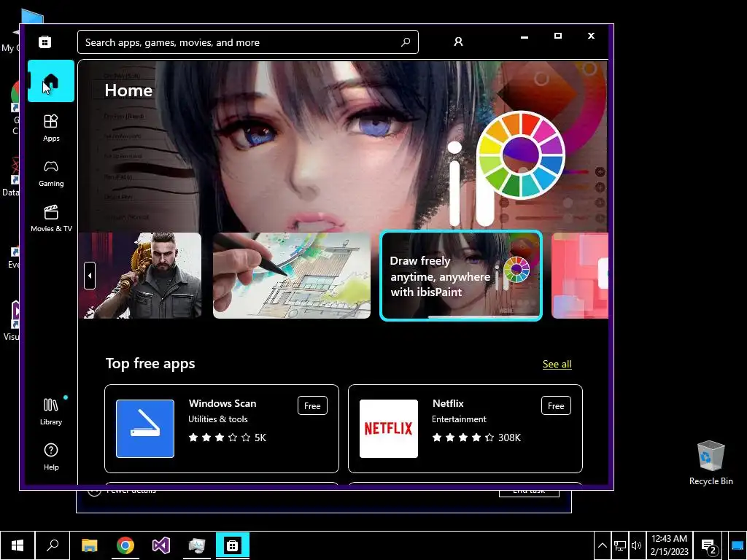
Task: Click the ibisPaint hero banner image
Action: [343, 145]
